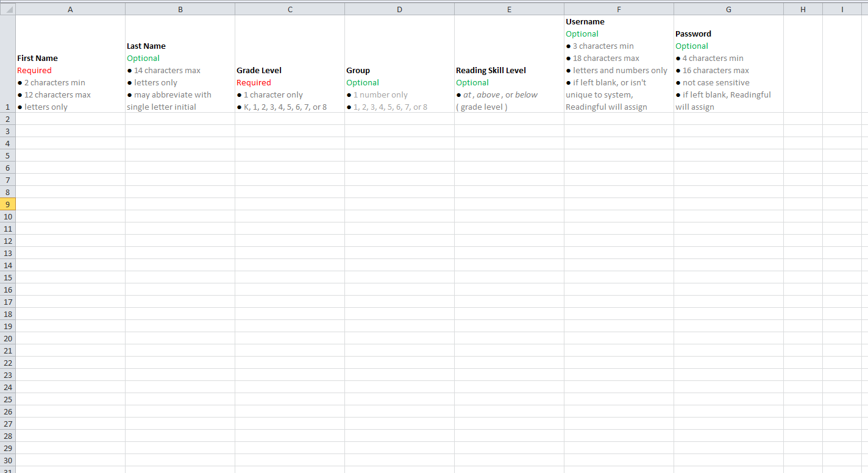Select the column F header
This screenshot has width=868, height=473.
click(x=619, y=9)
